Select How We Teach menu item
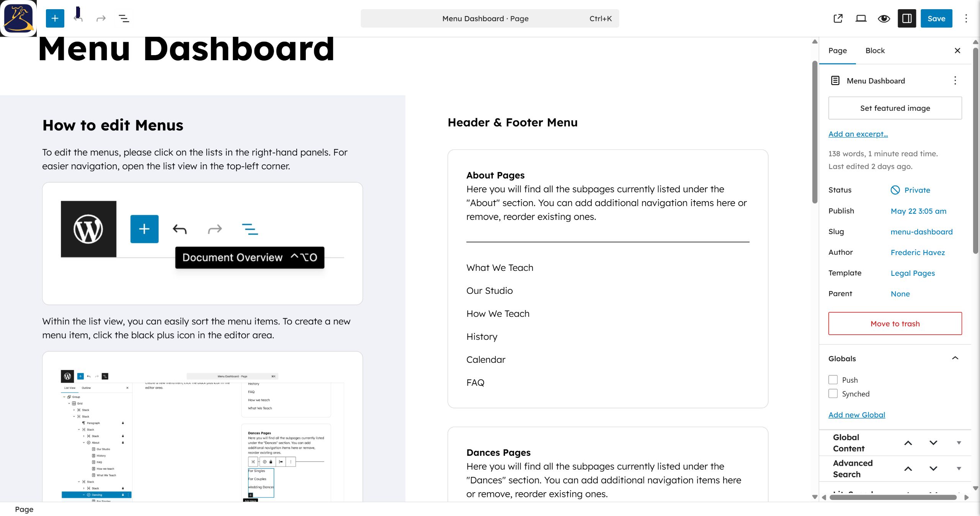This screenshot has width=980, height=516. point(498,314)
